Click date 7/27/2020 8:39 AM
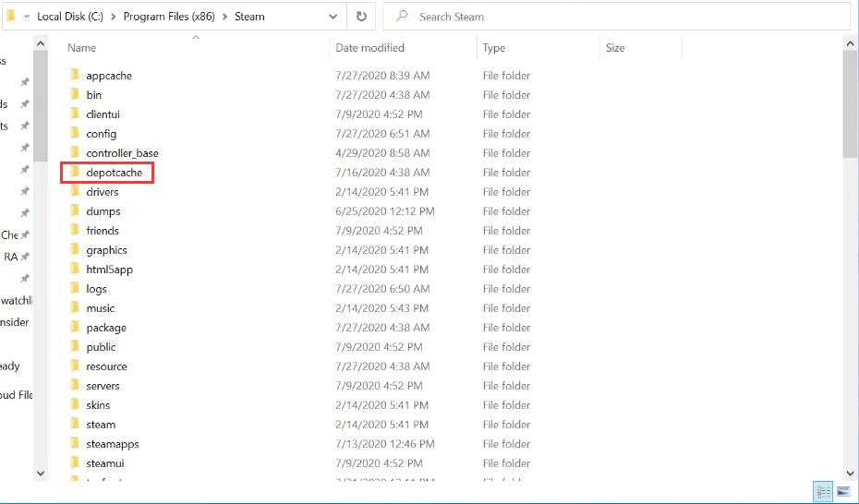859x504 pixels. (x=382, y=76)
